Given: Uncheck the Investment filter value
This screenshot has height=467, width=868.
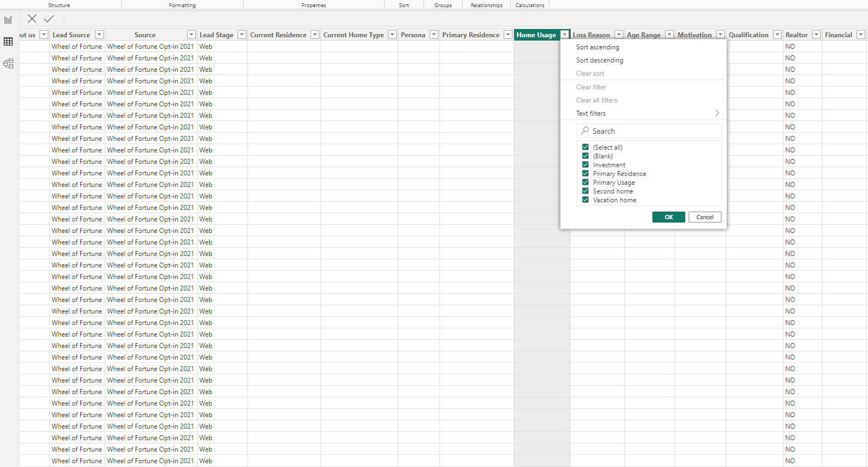Looking at the screenshot, I should [x=585, y=164].
